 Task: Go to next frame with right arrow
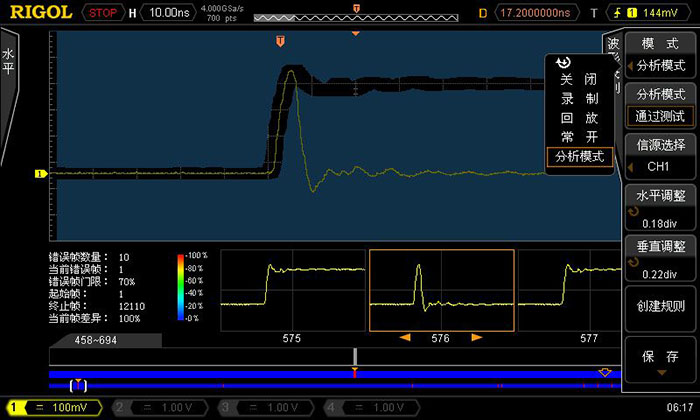pos(477,338)
